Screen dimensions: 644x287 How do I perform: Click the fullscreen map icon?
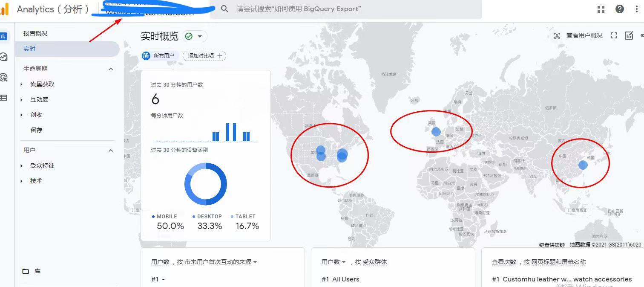tap(614, 36)
